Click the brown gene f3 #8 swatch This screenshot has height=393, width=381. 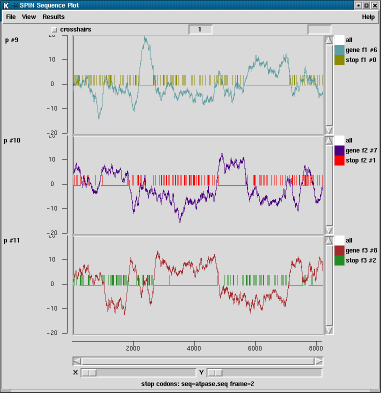(x=339, y=251)
